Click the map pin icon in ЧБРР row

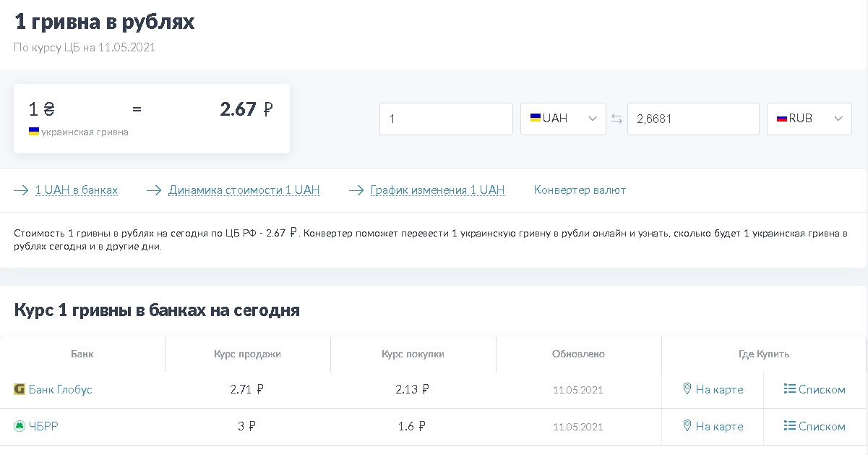(687, 426)
